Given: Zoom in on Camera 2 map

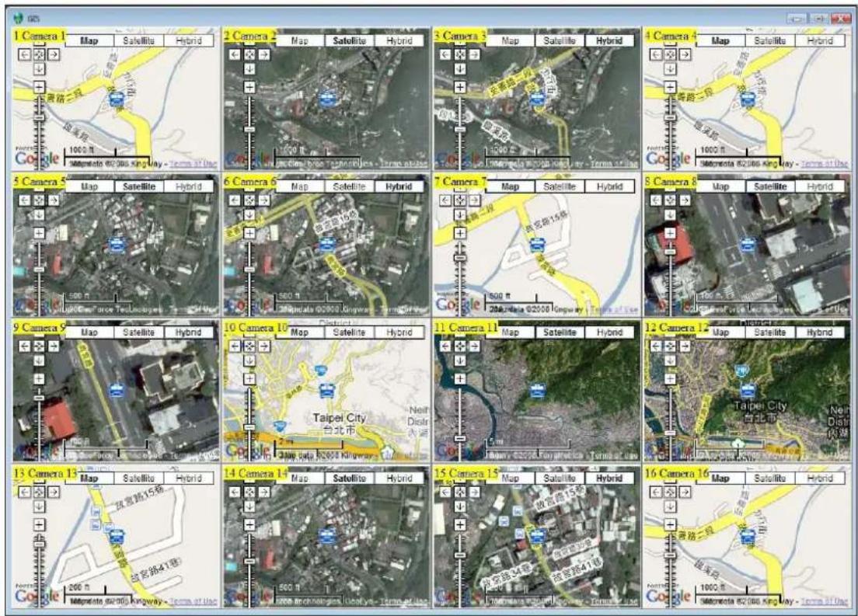Looking at the screenshot, I should click(249, 87).
